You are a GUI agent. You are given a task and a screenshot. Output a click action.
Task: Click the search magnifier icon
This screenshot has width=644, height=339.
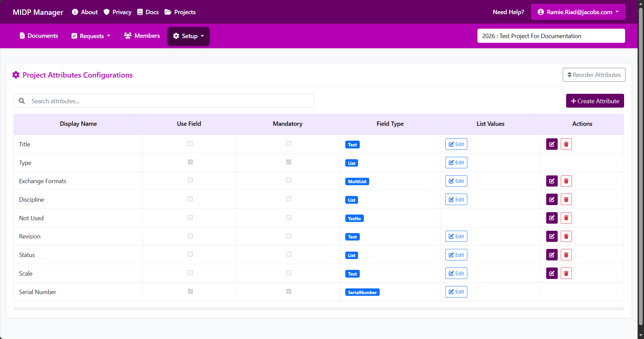pyautogui.click(x=22, y=101)
